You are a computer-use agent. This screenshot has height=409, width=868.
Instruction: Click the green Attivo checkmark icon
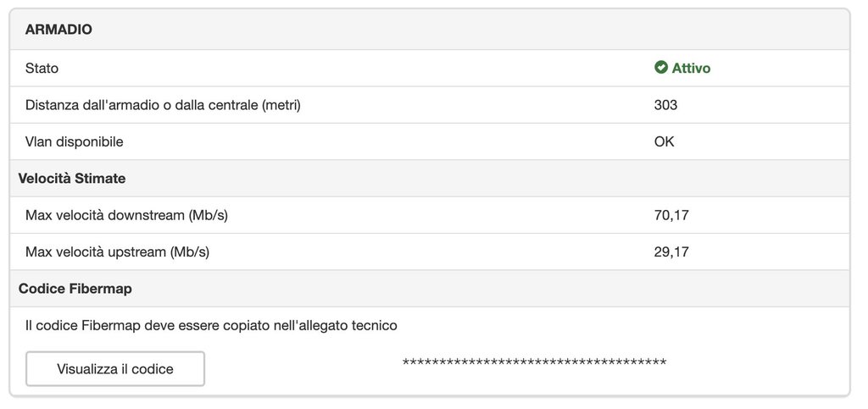click(x=661, y=68)
